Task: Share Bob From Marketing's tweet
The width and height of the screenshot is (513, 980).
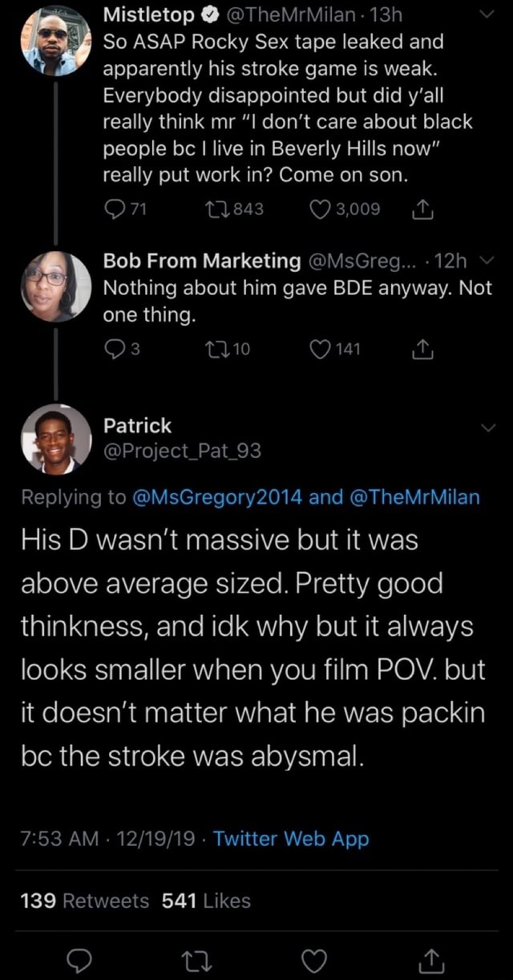Action: 422,348
